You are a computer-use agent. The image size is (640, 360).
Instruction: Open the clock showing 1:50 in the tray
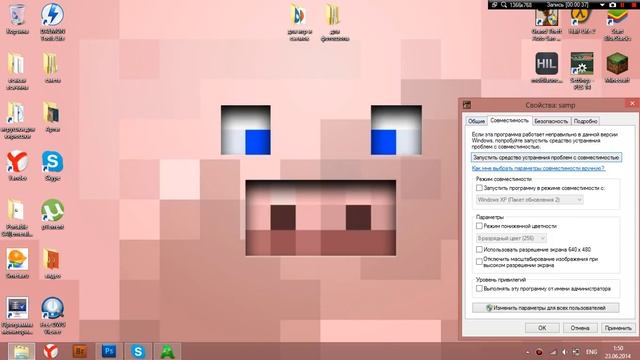tap(618, 352)
